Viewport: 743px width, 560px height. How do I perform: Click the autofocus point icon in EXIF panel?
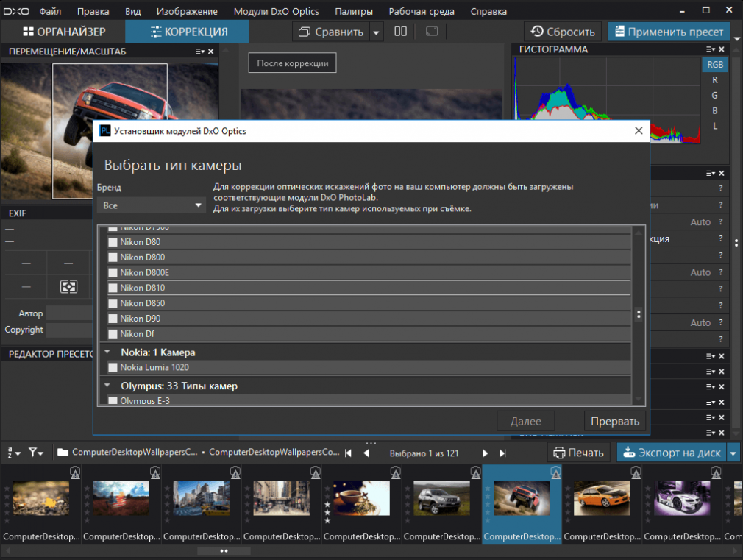tap(68, 286)
